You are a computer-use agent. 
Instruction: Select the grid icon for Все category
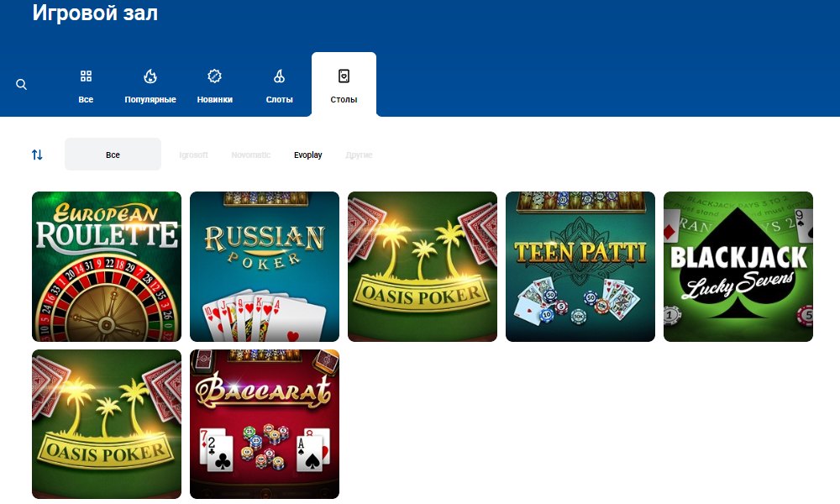86,76
